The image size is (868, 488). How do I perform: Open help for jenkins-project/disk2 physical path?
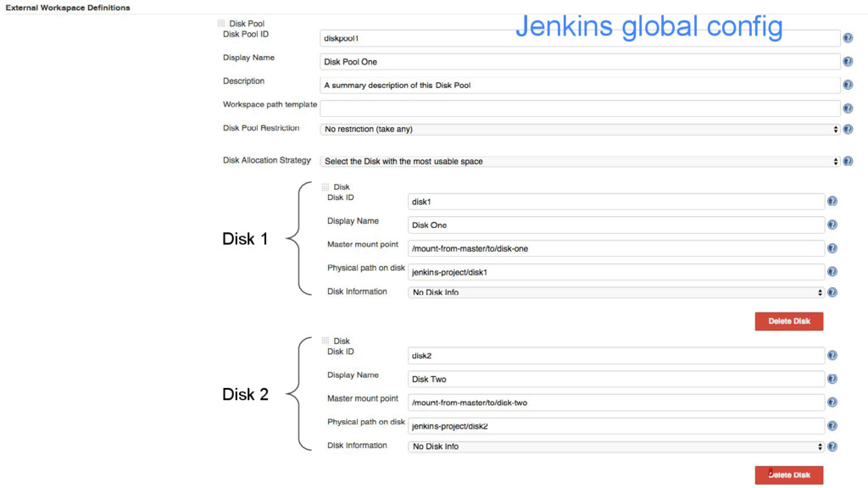pos(832,426)
